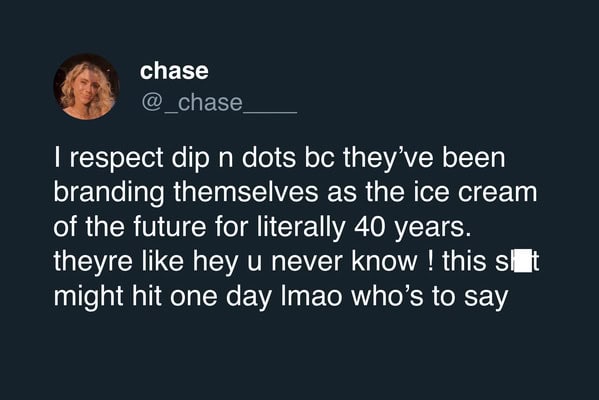Viewport: 599px width, 400px height.
Task: Click the word "might" starting the last line
Action: pos(88,296)
